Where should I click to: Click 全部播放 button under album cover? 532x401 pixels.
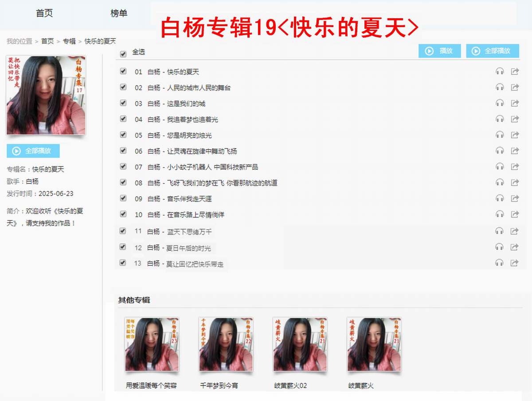coord(33,151)
